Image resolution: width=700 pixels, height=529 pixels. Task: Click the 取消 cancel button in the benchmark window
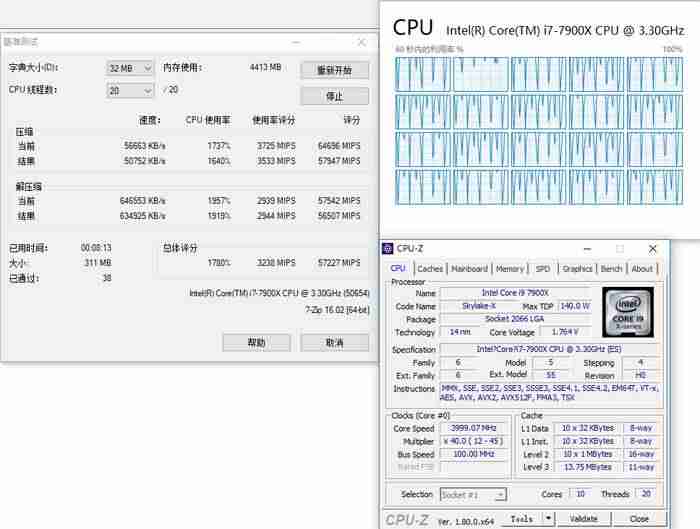335,343
